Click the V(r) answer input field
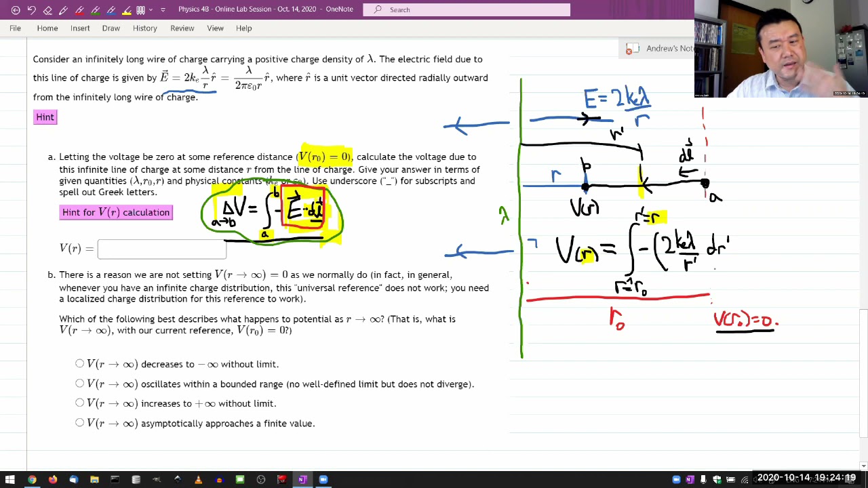The height and width of the screenshot is (488, 868). pyautogui.click(x=162, y=249)
